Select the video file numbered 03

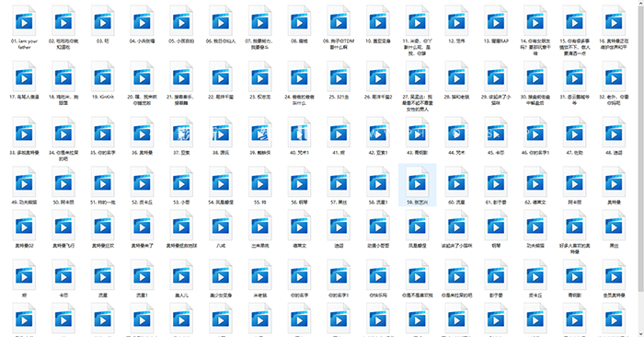103,24
